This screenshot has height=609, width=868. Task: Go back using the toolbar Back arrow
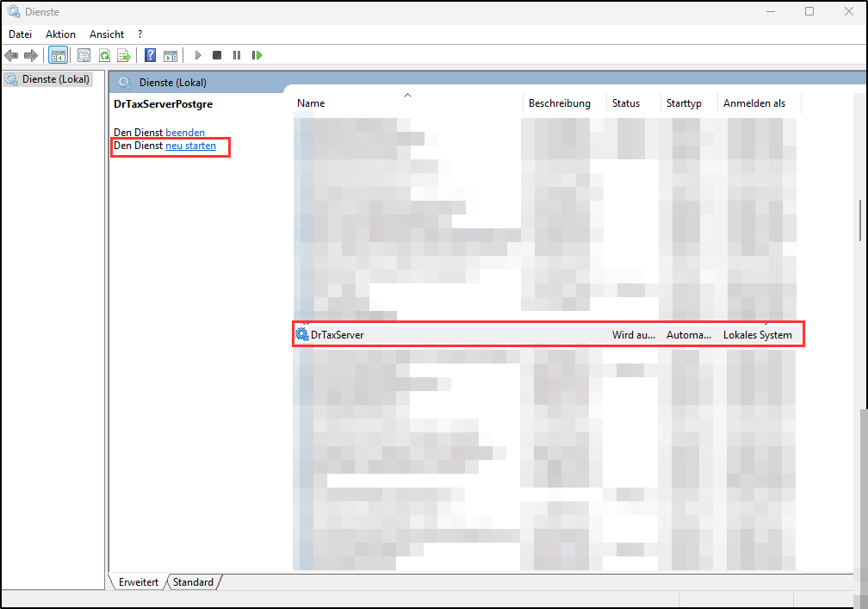coord(11,55)
